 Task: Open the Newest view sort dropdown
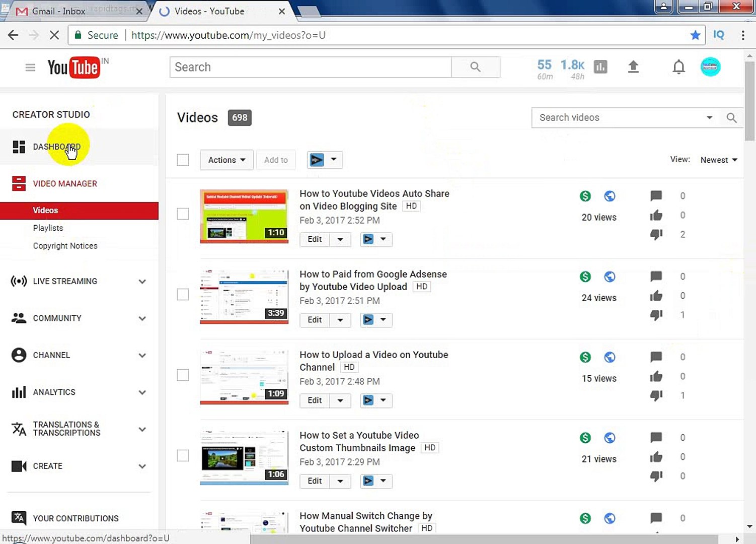[x=719, y=160]
